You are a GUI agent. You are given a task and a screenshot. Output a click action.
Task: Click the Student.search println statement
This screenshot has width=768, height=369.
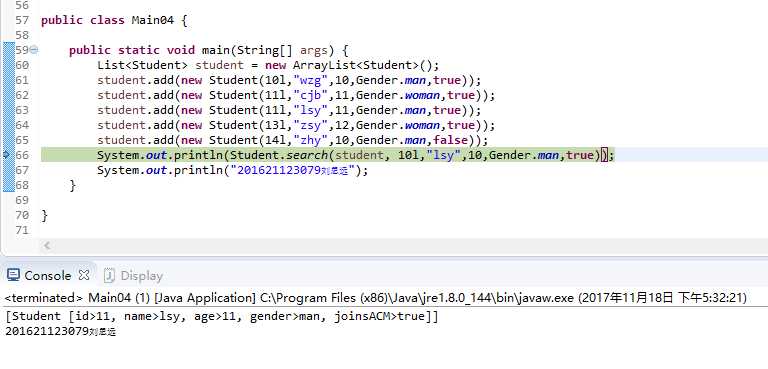[x=356, y=155]
